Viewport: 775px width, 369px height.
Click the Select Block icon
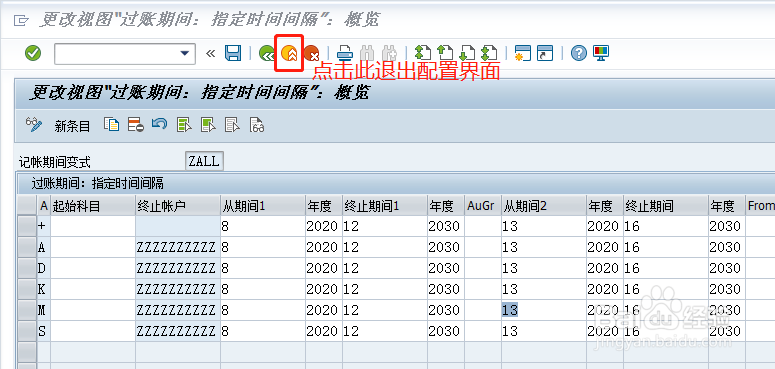208,125
